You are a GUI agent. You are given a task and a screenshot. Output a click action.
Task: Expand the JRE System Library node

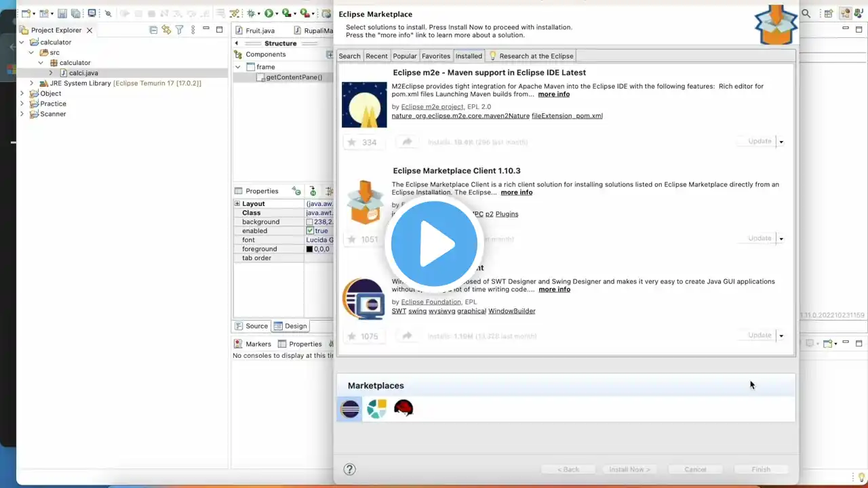(31, 83)
